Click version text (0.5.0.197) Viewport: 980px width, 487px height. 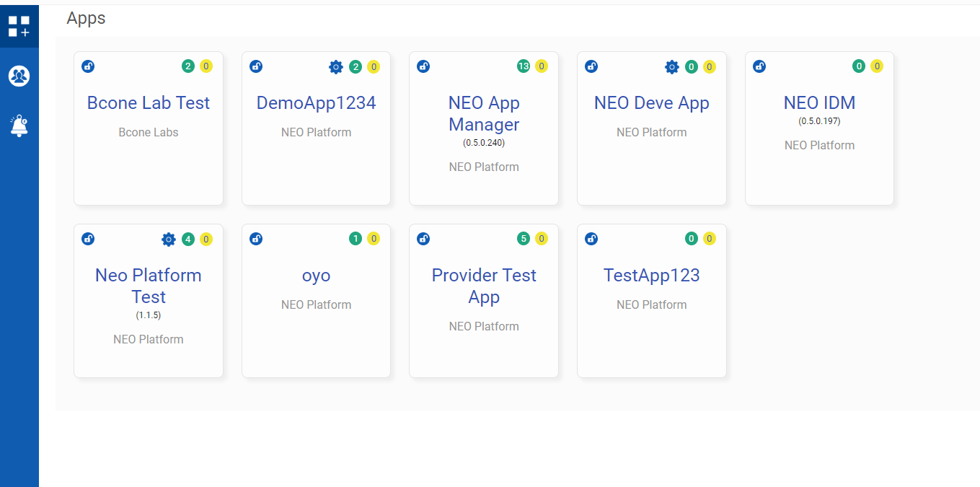(819, 121)
